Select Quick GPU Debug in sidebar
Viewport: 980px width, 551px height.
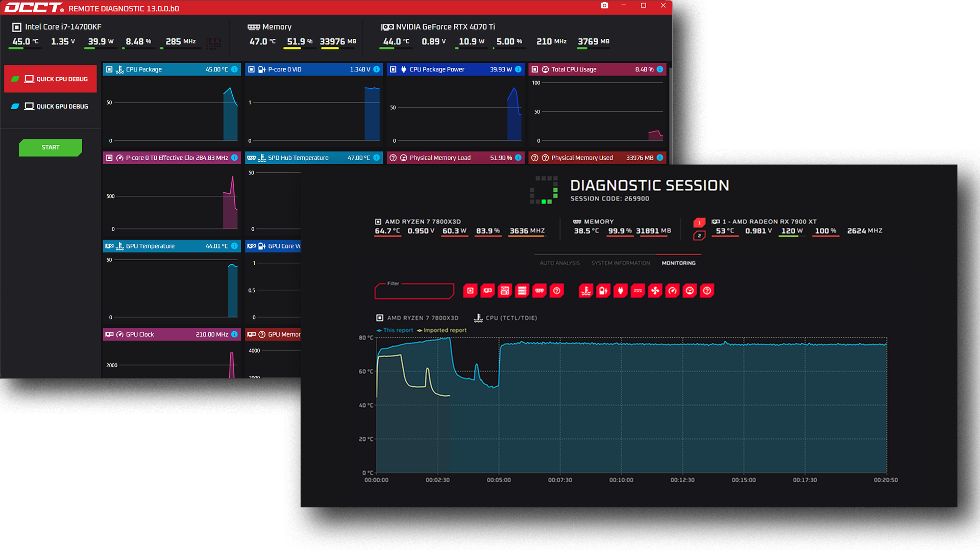[x=51, y=106]
